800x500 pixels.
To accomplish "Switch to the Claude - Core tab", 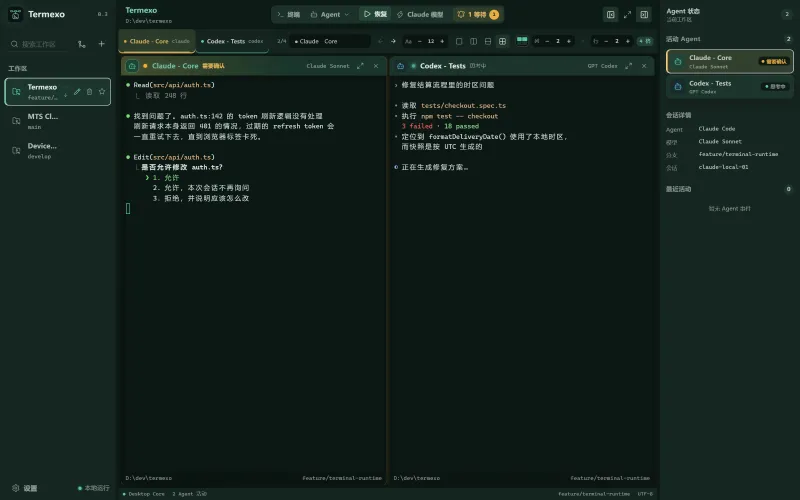I will coord(157,41).
